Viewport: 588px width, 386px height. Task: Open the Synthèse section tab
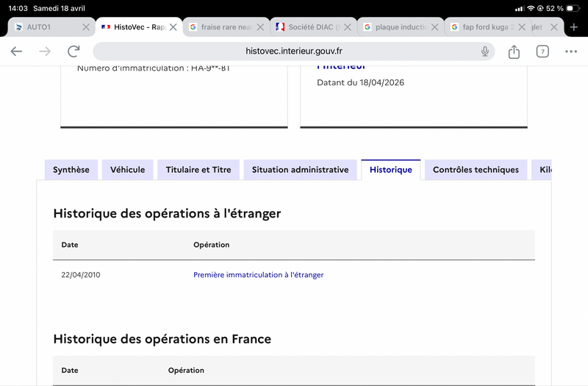pos(71,170)
